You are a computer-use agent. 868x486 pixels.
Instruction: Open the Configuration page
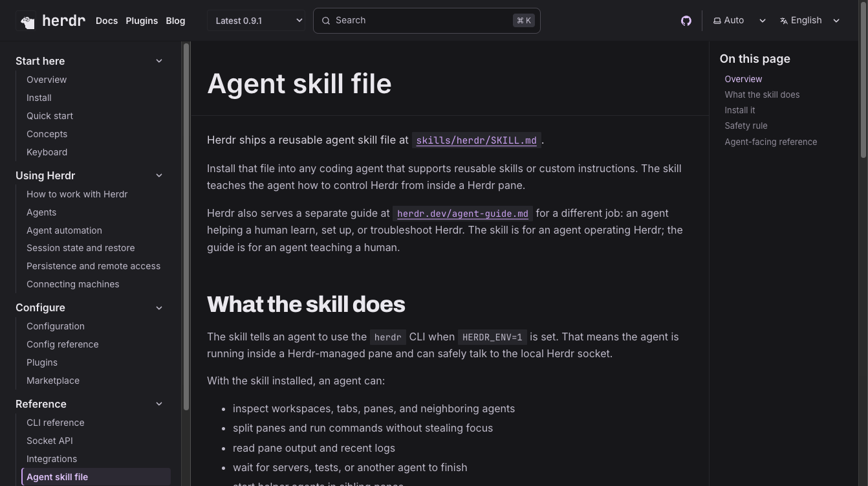coord(56,326)
